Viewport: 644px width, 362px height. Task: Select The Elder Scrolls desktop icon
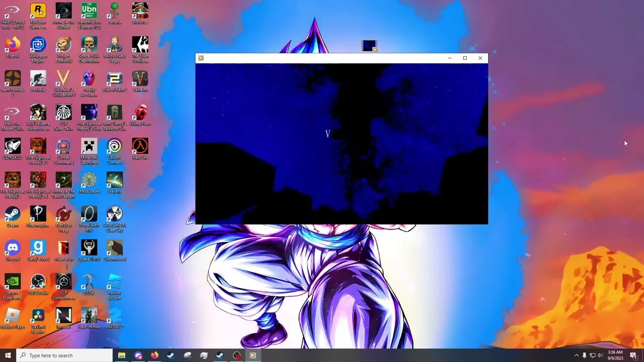pyautogui.click(x=140, y=50)
